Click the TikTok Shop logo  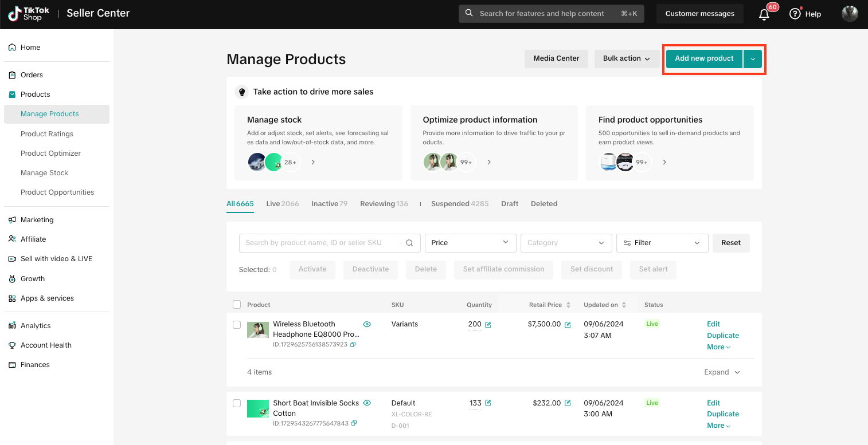pyautogui.click(x=29, y=14)
